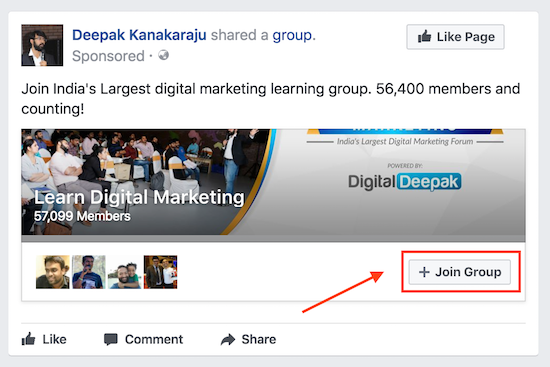Viewport: 550px width, 367px height.
Task: Click the thumbs-up icon in Like Page
Action: [424, 36]
